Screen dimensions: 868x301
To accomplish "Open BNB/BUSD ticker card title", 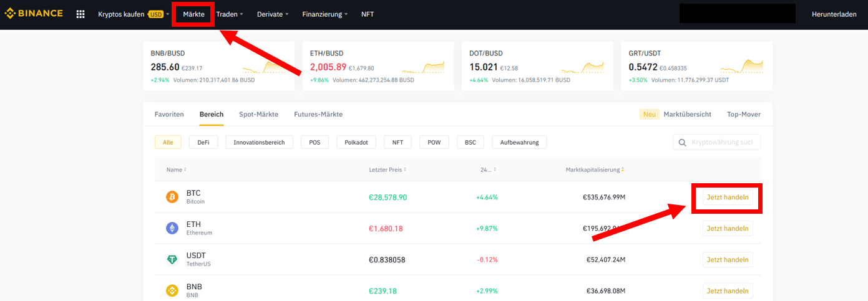I will [x=168, y=53].
